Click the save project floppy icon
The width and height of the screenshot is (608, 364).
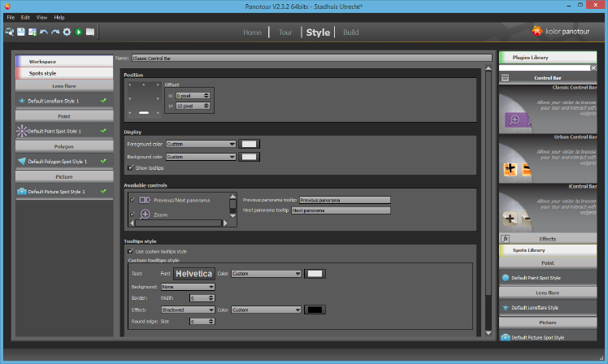point(21,32)
